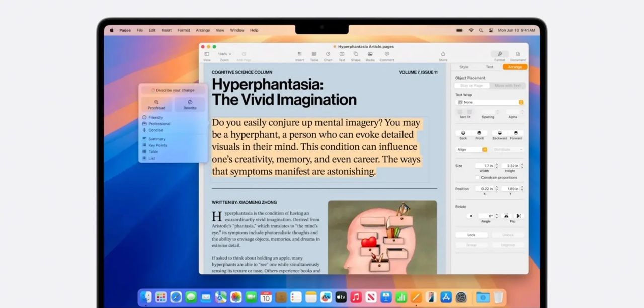Screen dimensions: 644x308
Task: Open the Format menu in the menu bar
Action: pos(184,30)
